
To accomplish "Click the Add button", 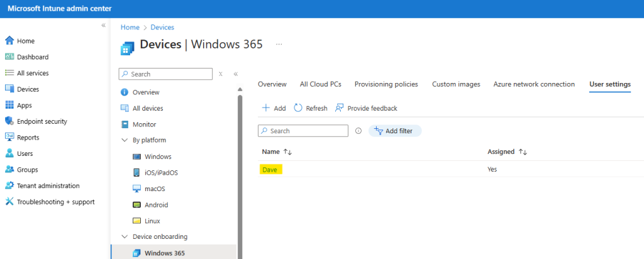I will pyautogui.click(x=274, y=108).
